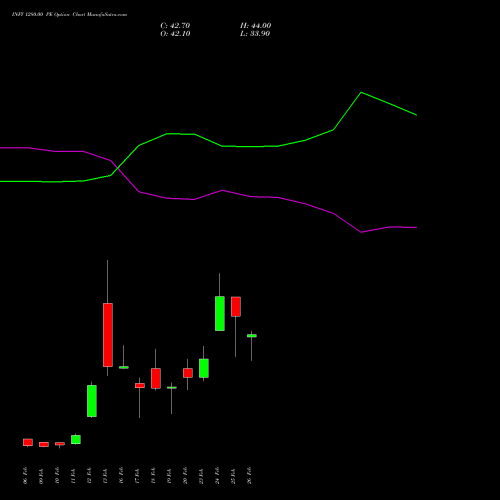This screenshot has height=500, width=500.
Task: Select the red candle above 18 Feb
Action: pyautogui.click(x=156, y=378)
